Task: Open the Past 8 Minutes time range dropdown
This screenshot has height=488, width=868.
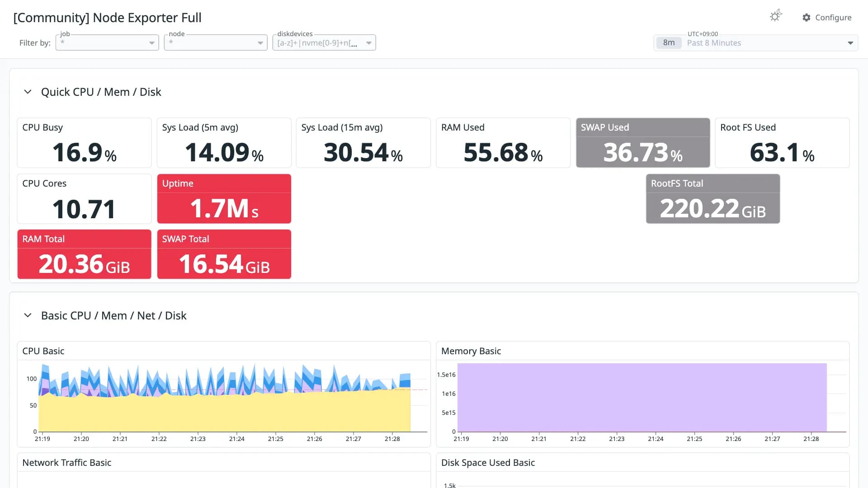Action: coord(756,43)
